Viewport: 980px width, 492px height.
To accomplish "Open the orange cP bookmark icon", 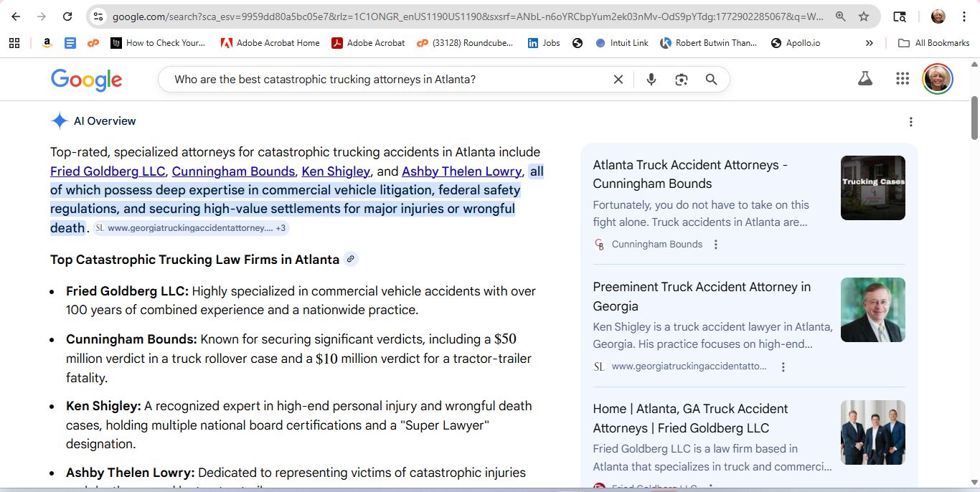I will pyautogui.click(x=93, y=43).
